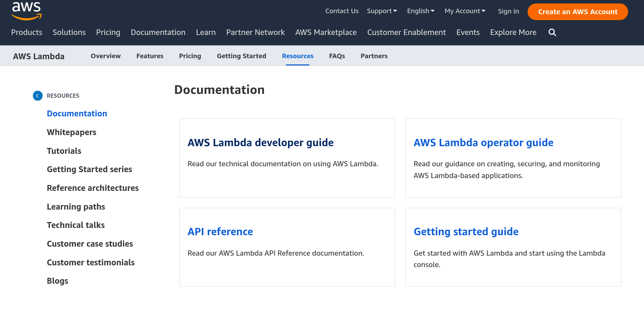Viewport: 644px width, 309px height.
Task: Switch to the Partners tab
Action: [374, 56]
